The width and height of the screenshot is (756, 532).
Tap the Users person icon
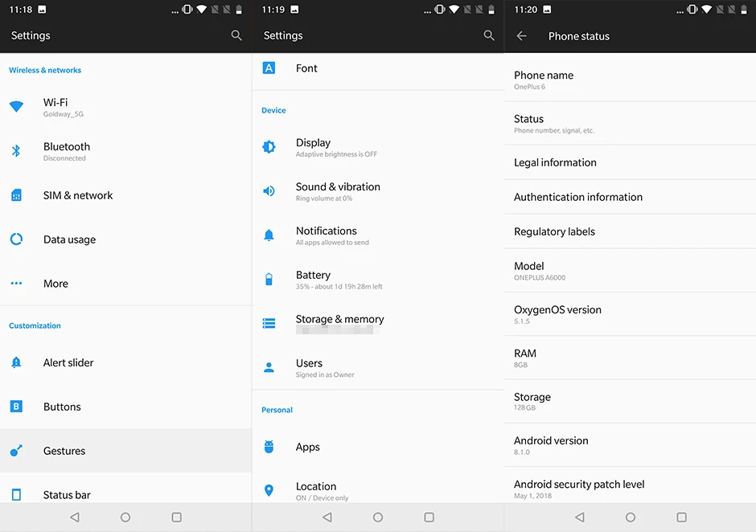(x=269, y=368)
